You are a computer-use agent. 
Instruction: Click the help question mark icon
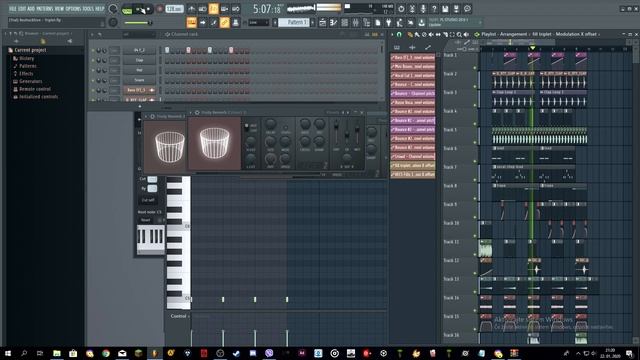[x=434, y=9]
